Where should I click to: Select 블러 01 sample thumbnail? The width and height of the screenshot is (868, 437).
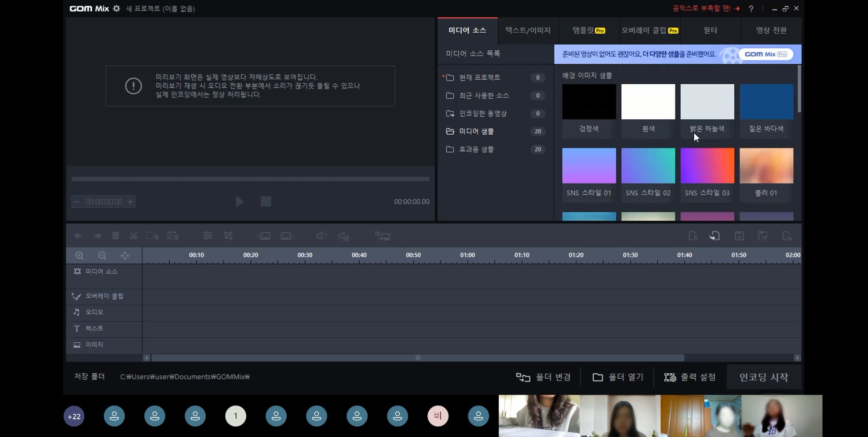[766, 166]
